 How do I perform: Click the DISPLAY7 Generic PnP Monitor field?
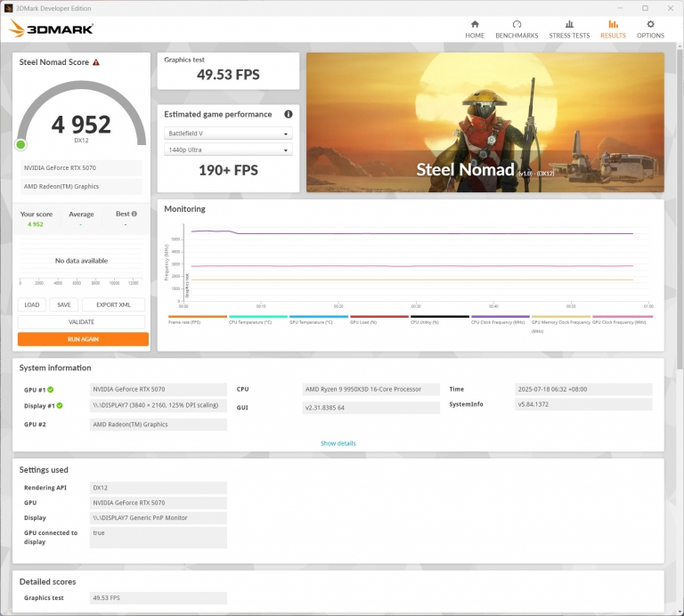158,518
